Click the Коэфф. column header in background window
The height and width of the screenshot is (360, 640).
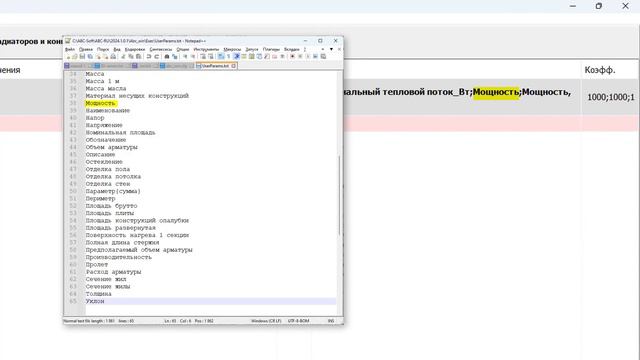coord(600,70)
